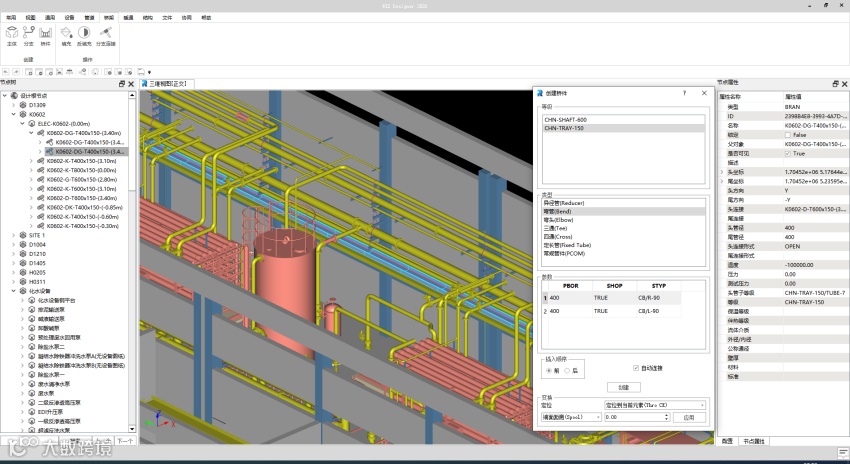Click the 分支连接 branch connect icon
This screenshot has height=464, width=850.
click(105, 34)
